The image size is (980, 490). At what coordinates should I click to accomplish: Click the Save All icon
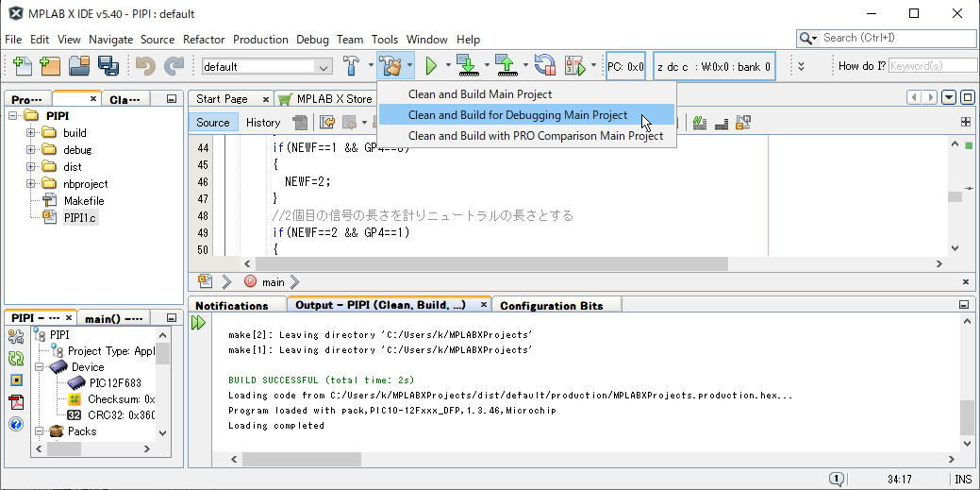click(x=108, y=66)
